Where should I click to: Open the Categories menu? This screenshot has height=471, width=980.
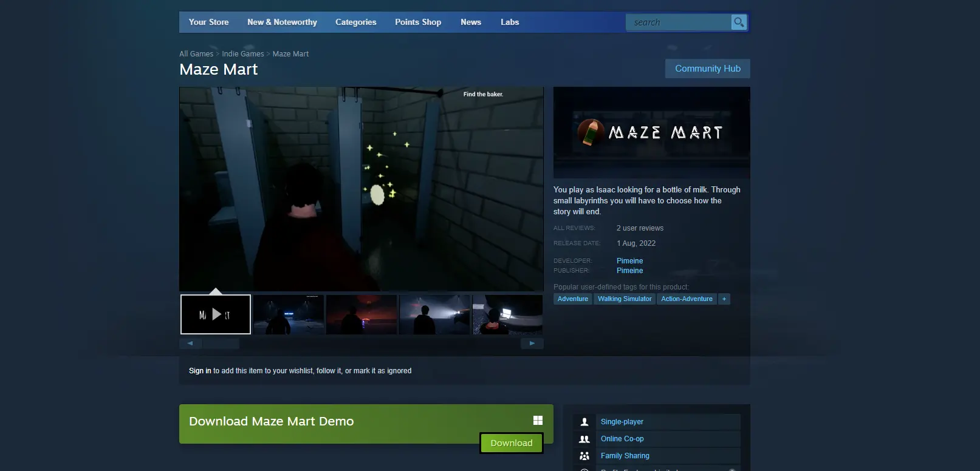[355, 22]
